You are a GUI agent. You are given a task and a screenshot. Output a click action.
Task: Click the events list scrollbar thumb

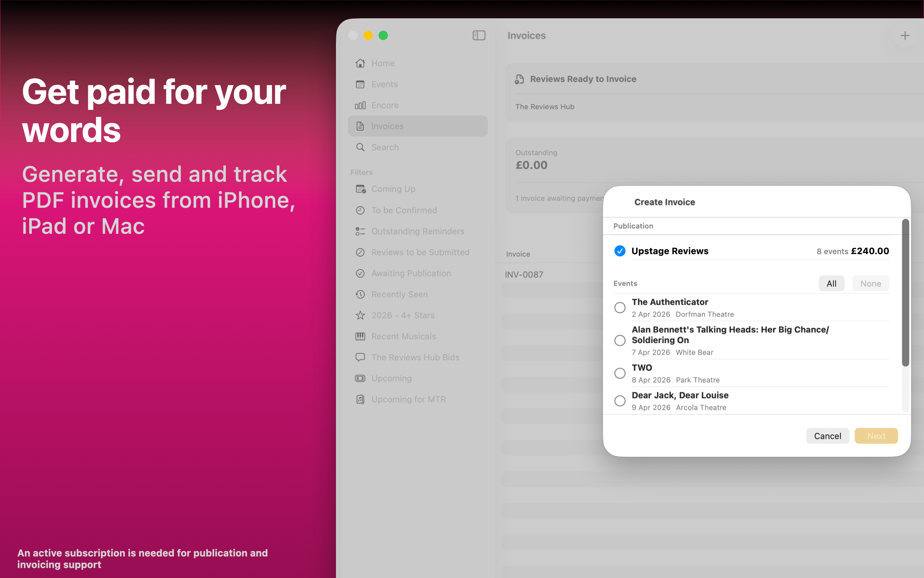pos(905,293)
